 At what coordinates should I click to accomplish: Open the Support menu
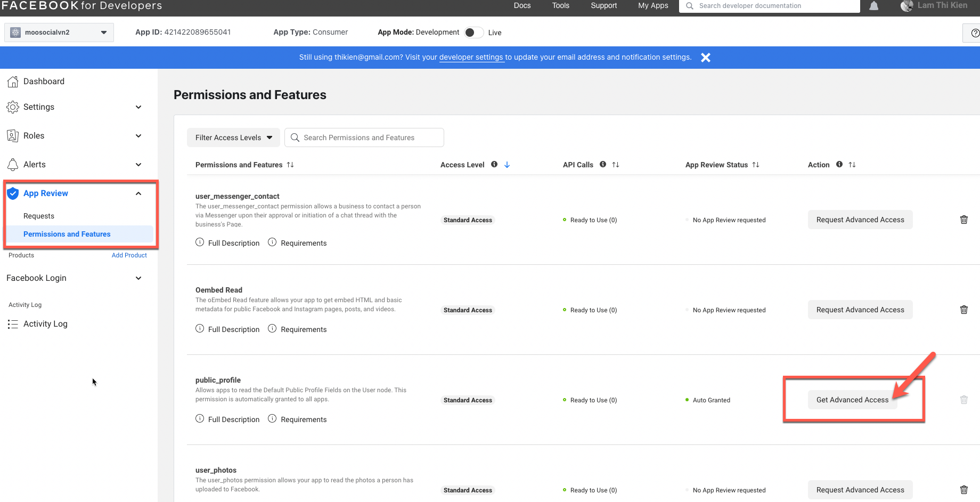[x=604, y=5]
